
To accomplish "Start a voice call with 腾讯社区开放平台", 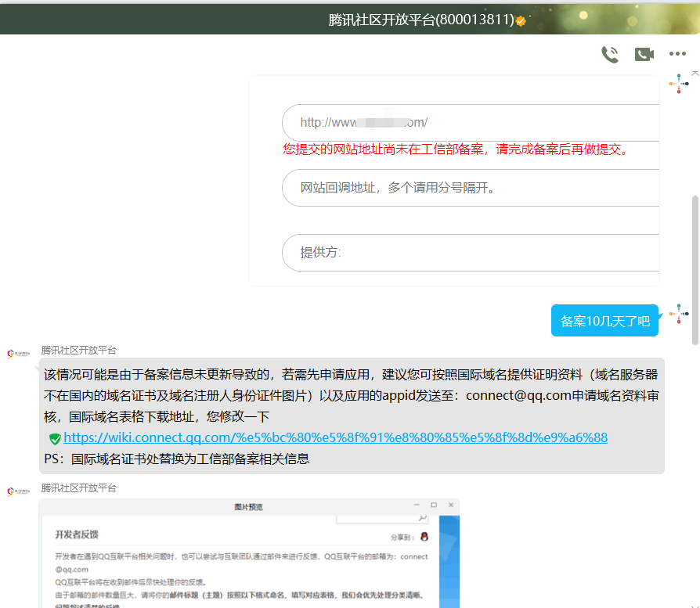I will tap(609, 54).
